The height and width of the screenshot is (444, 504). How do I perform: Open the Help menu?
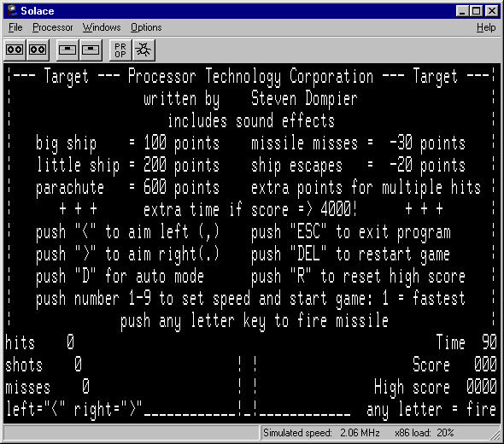486,27
